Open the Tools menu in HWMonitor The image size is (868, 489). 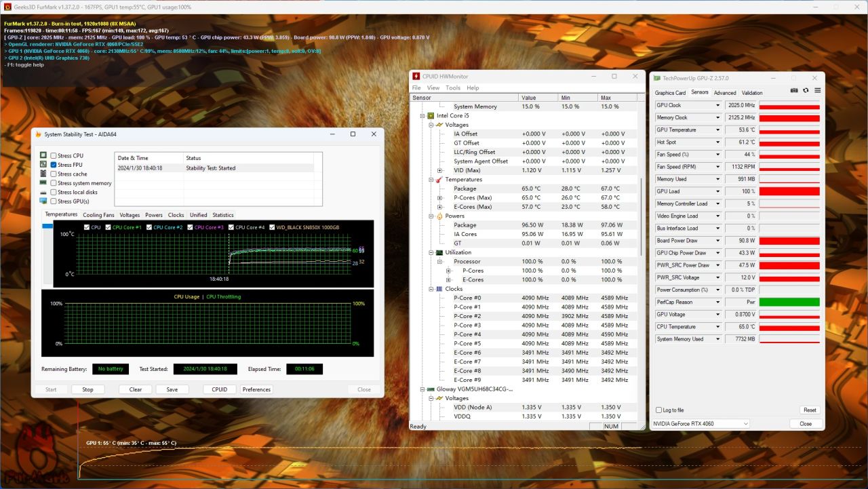[452, 87]
